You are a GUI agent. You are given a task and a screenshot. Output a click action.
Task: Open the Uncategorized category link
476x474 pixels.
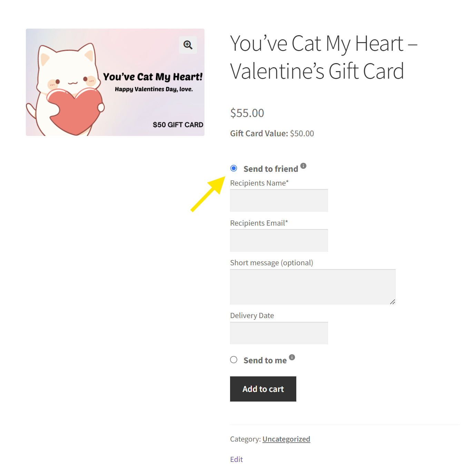point(286,439)
